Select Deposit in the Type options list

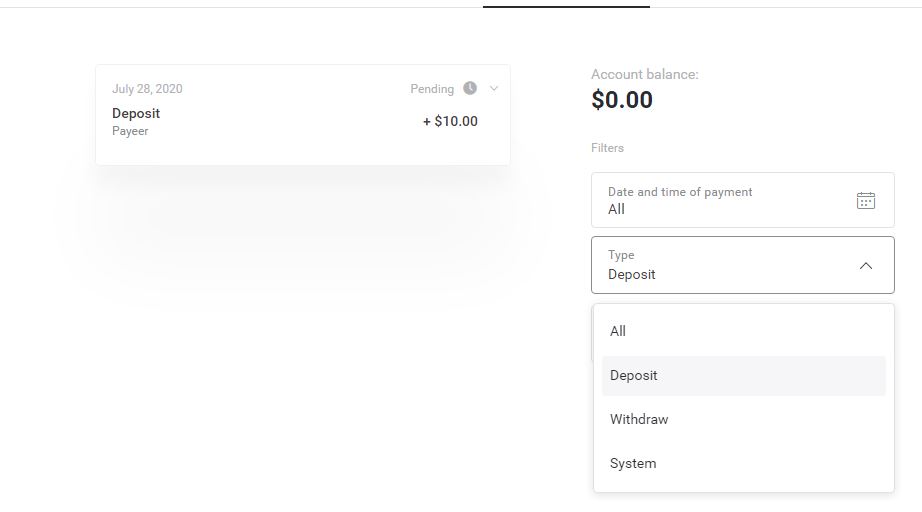634,375
